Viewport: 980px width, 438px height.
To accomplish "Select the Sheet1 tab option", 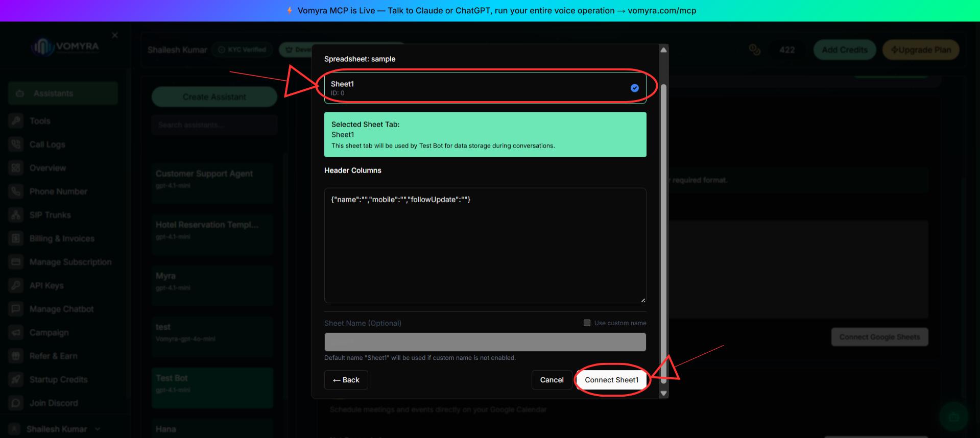I will [x=485, y=88].
